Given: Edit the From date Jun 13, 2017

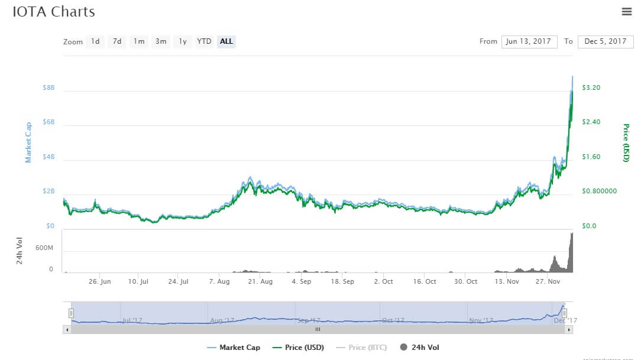Looking at the screenshot, I should pos(529,41).
